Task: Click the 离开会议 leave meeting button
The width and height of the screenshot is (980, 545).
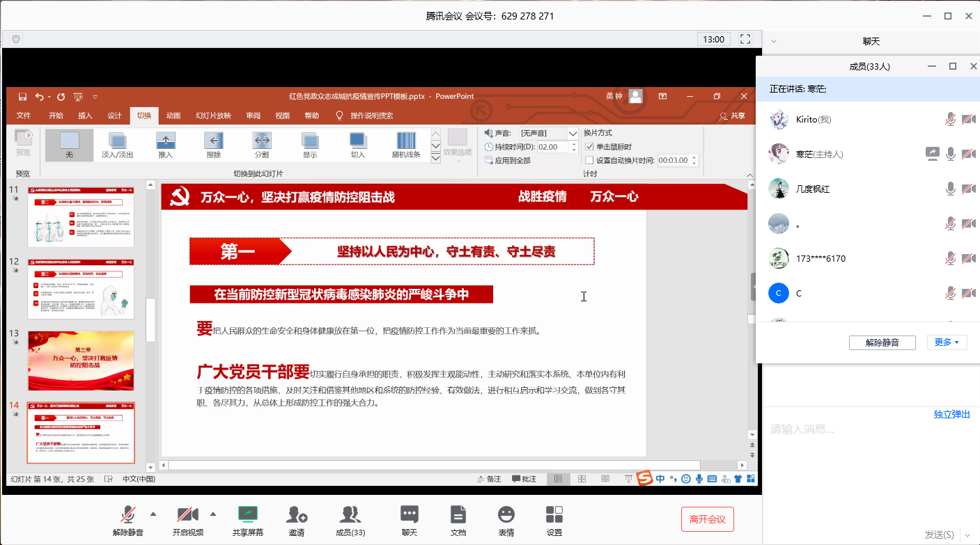Action: [x=707, y=519]
